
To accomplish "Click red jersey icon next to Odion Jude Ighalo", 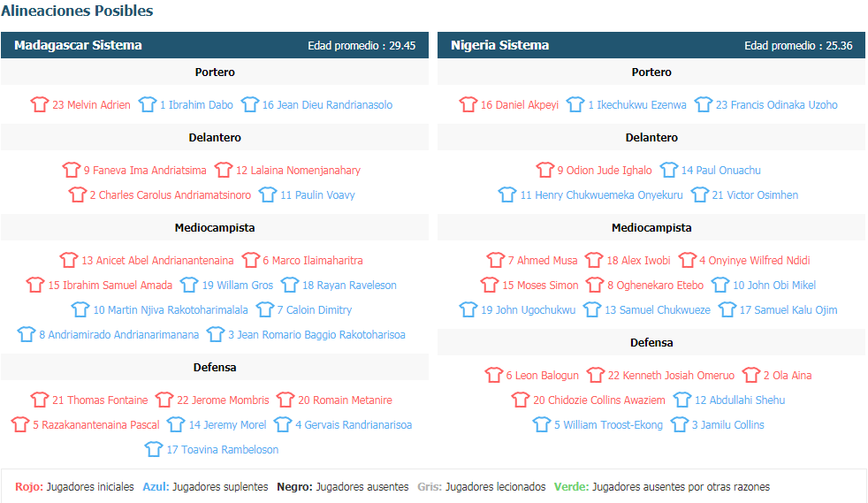I will (x=545, y=170).
